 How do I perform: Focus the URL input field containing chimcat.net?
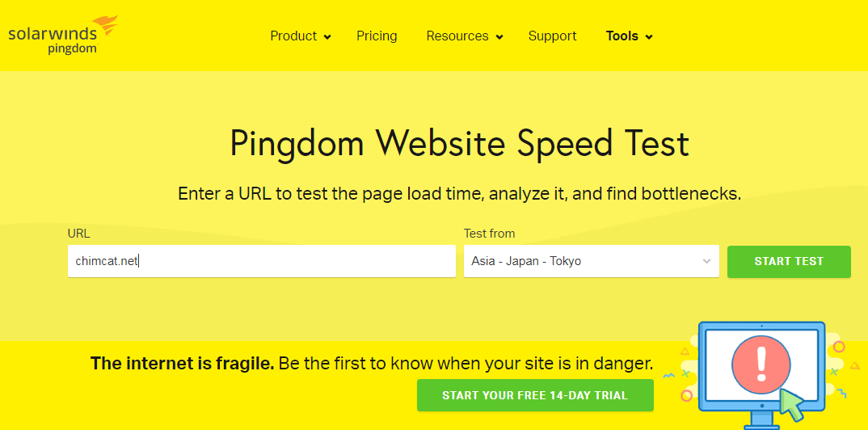point(262,261)
